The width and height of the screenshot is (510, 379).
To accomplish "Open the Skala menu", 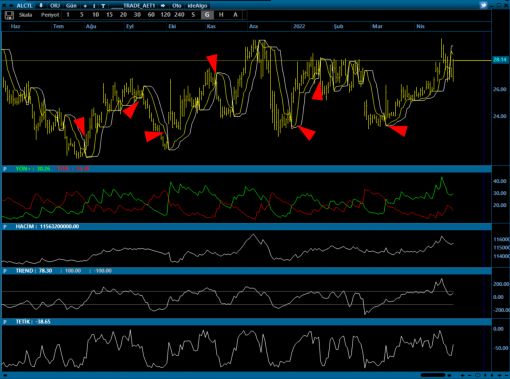I will point(25,15).
